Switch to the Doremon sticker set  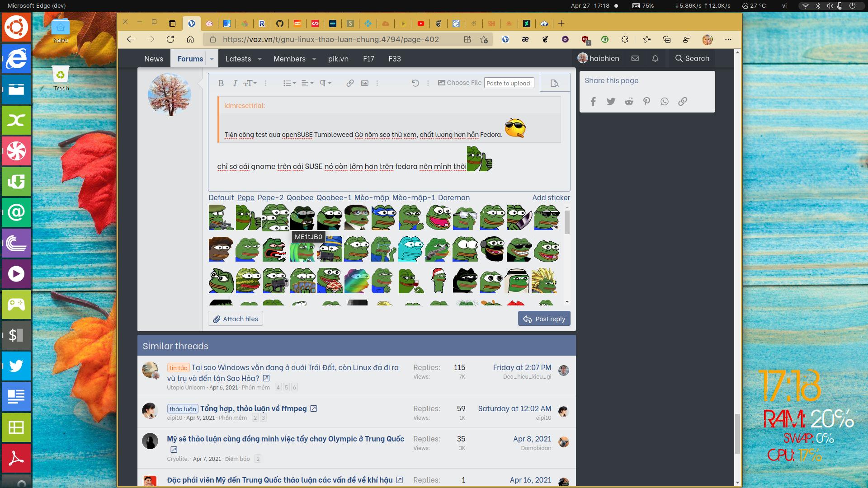point(454,197)
